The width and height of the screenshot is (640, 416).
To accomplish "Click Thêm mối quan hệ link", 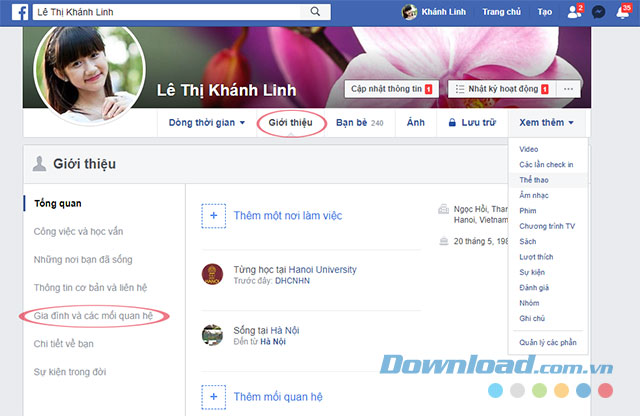I will pyautogui.click(x=278, y=397).
